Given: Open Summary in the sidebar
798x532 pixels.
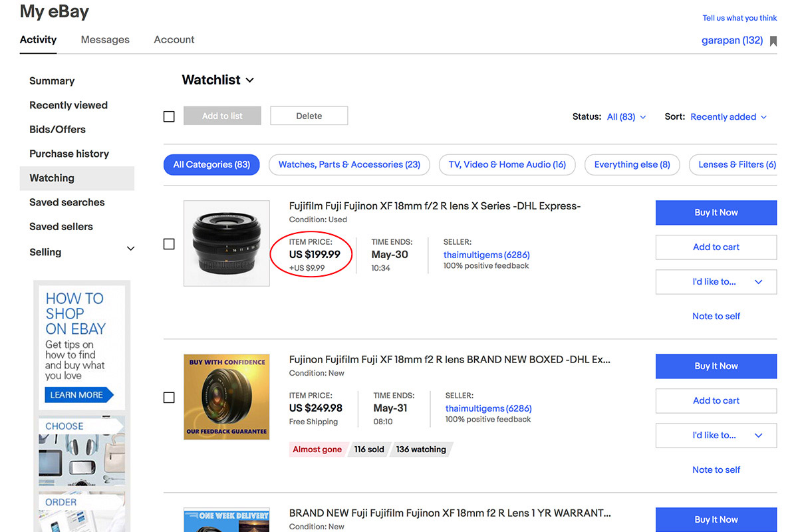Looking at the screenshot, I should tap(52, 81).
